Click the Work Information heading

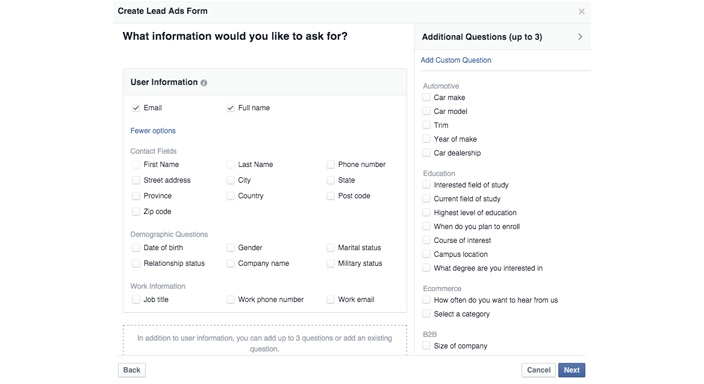click(x=158, y=286)
